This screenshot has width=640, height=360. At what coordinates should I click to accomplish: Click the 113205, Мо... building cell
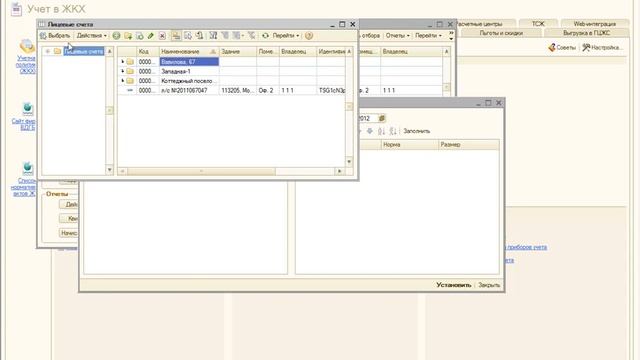click(x=238, y=90)
